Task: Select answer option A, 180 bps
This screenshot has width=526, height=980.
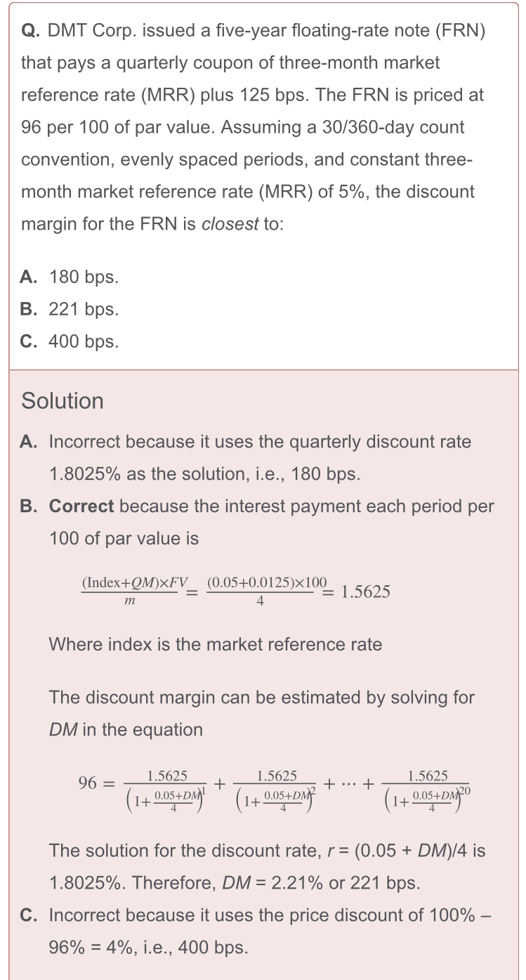Action: point(70,277)
